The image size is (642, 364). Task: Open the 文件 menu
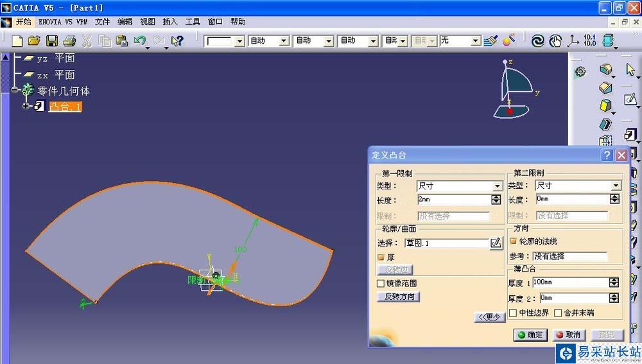pyautogui.click(x=102, y=22)
